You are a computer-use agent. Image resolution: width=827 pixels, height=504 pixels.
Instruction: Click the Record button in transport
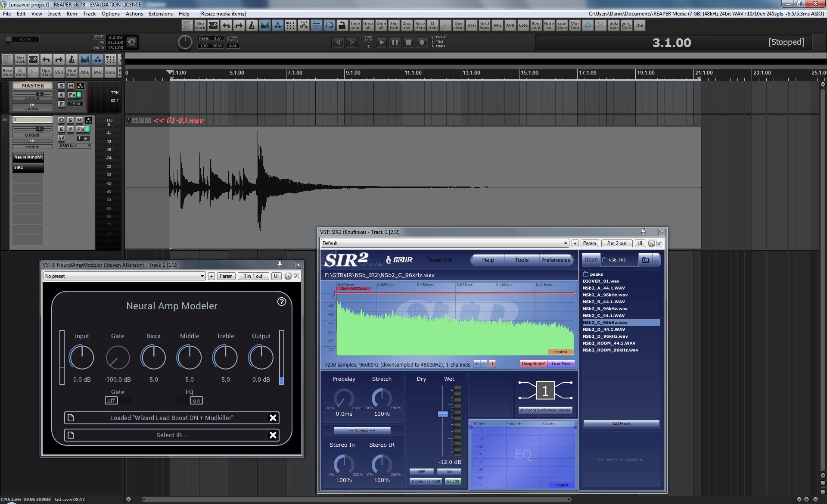tap(422, 42)
